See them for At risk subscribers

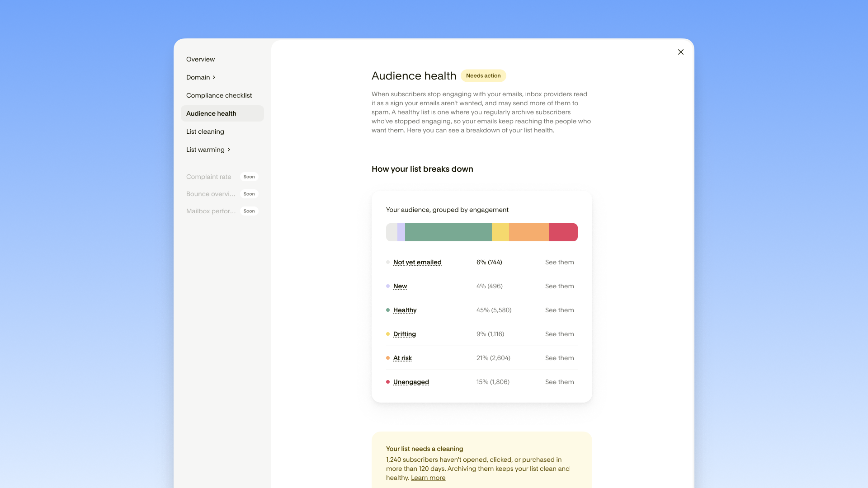tap(559, 358)
